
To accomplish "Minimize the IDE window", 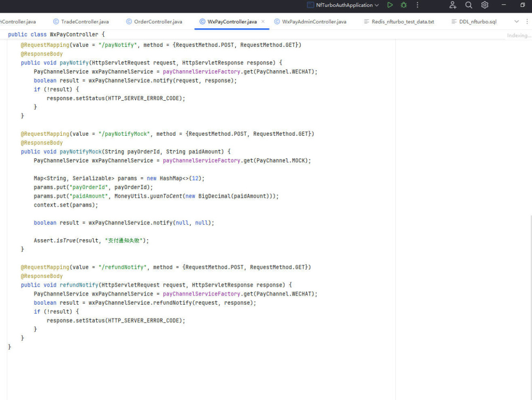I will click(503, 5).
